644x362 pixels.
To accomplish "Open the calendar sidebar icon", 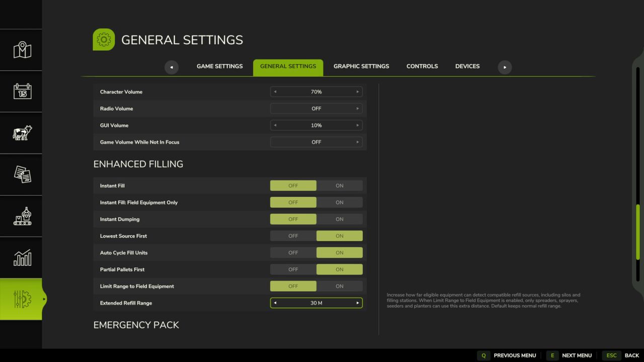I will point(22,91).
